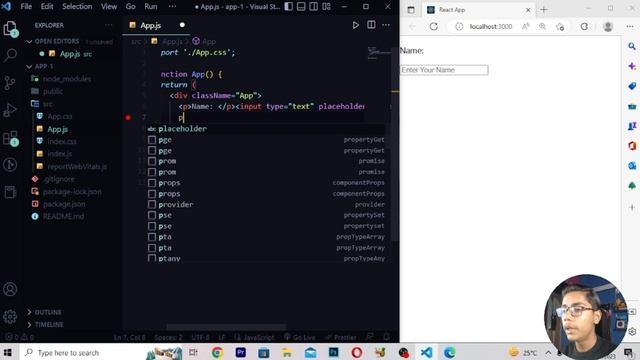The image size is (640, 360).
Task: Open Edge sidebar search icon
Action: click(632, 46)
